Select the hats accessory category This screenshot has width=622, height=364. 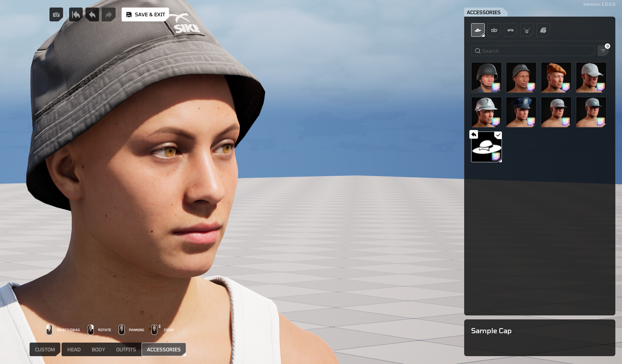coord(478,30)
